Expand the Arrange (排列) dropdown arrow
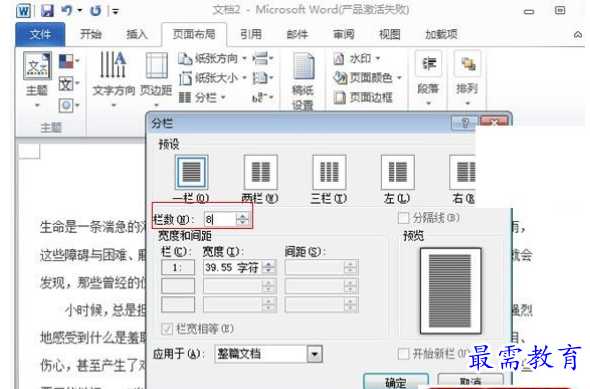590x389 pixels. pos(467,103)
